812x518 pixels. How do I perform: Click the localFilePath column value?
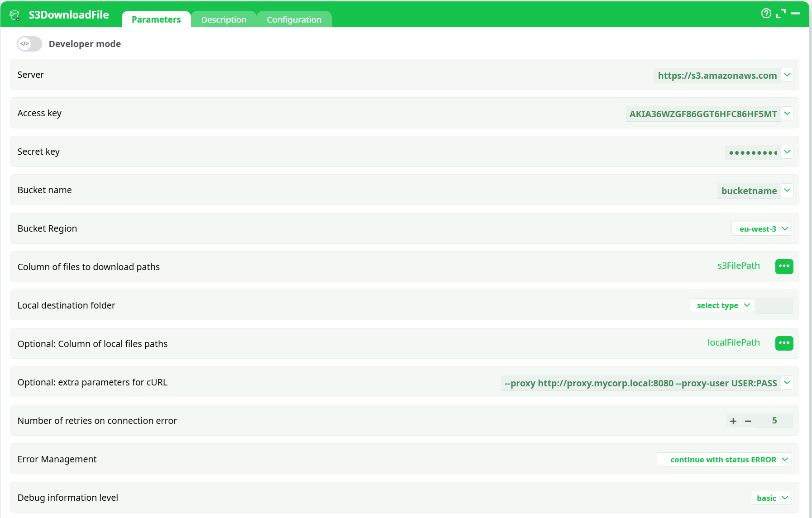734,342
